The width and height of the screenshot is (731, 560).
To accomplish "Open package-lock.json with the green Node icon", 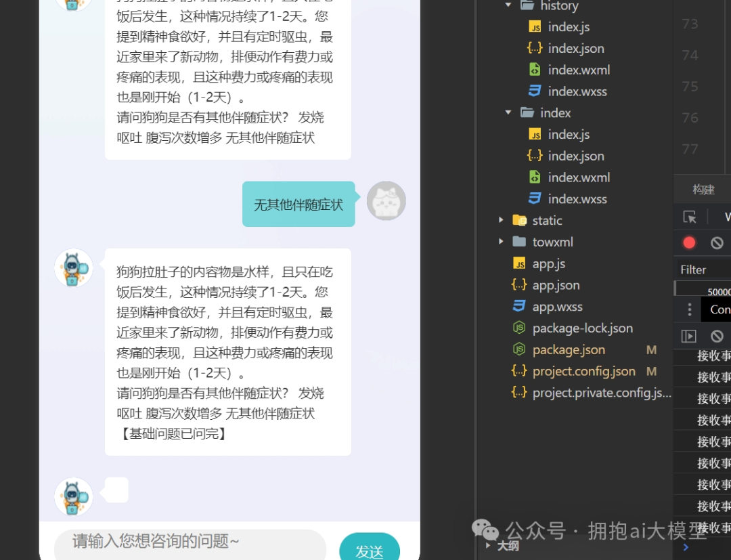I will (x=582, y=328).
